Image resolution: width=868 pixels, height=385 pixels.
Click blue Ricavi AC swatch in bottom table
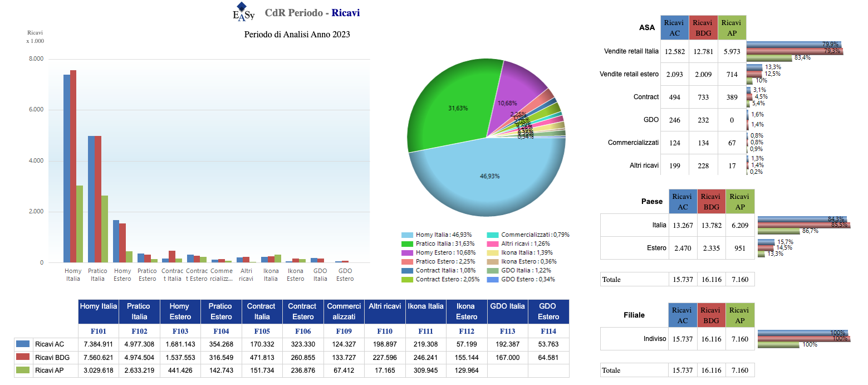click(23, 344)
